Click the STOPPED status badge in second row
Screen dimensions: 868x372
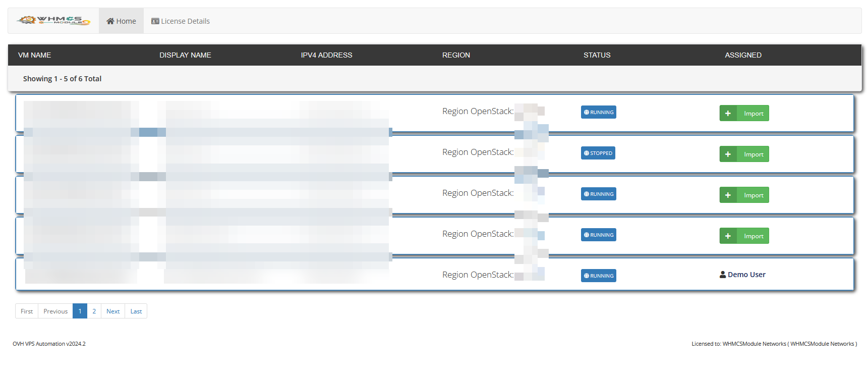click(598, 153)
